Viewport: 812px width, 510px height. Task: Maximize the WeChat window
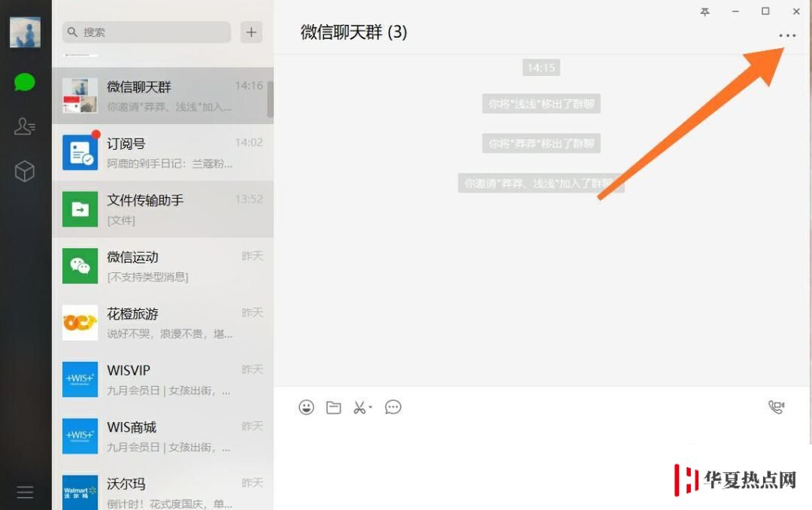coord(765,11)
